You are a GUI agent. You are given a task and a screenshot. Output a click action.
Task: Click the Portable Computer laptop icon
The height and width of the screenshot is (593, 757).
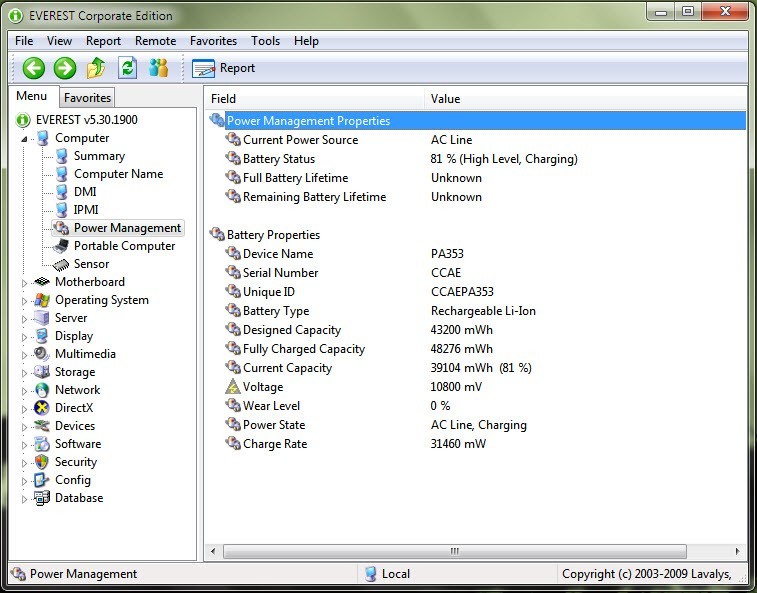coord(61,246)
